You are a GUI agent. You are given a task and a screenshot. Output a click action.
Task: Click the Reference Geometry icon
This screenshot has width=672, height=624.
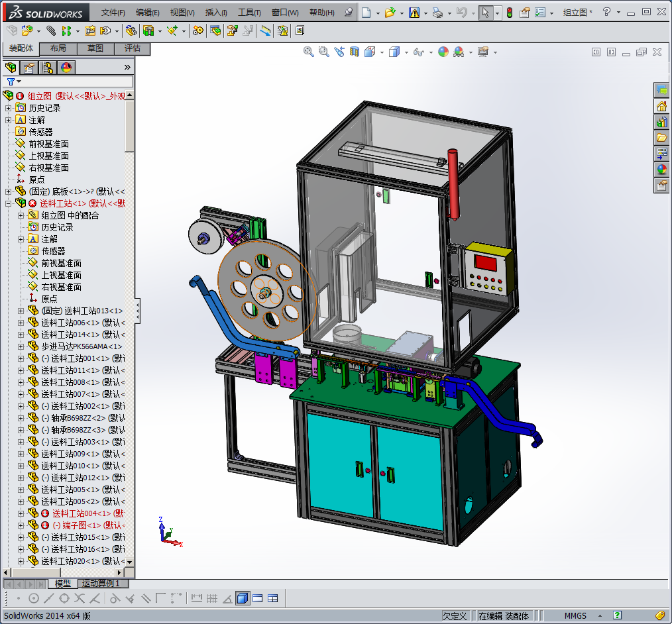click(x=172, y=30)
